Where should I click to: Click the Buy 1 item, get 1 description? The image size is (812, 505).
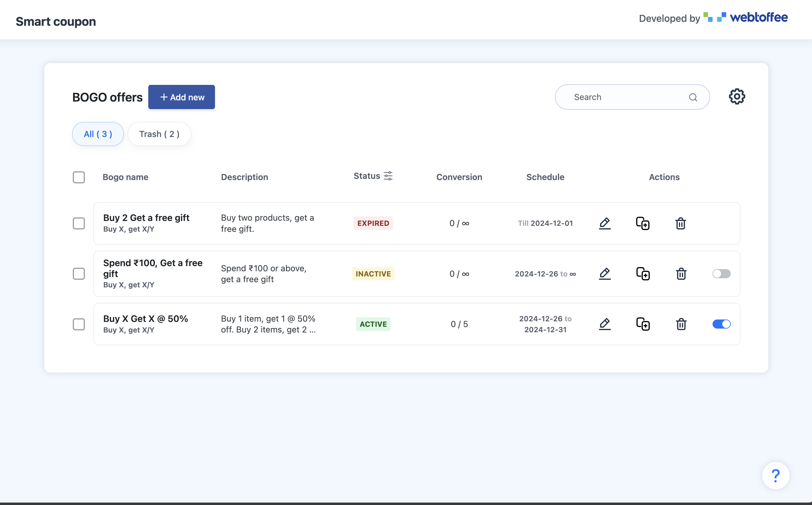(x=268, y=324)
